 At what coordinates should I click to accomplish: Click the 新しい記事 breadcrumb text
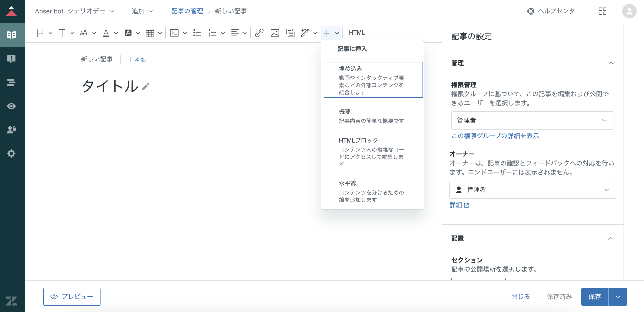point(231,11)
